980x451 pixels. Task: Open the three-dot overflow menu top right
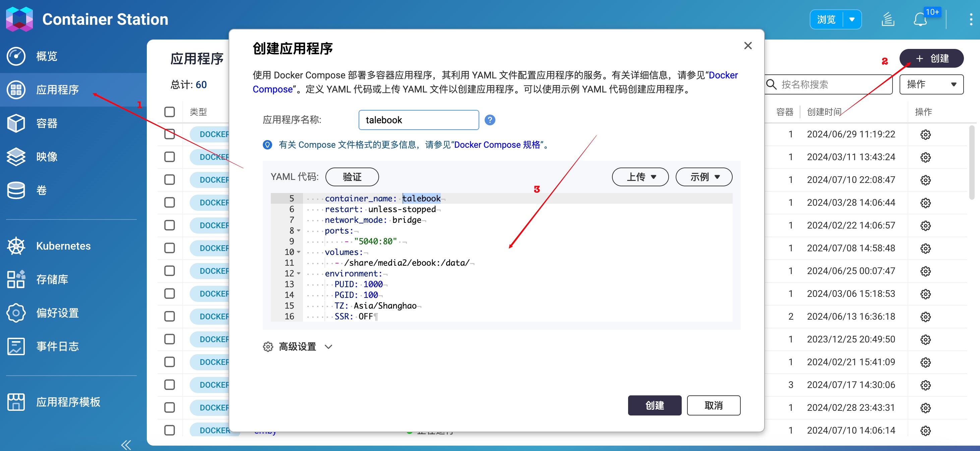click(x=971, y=19)
